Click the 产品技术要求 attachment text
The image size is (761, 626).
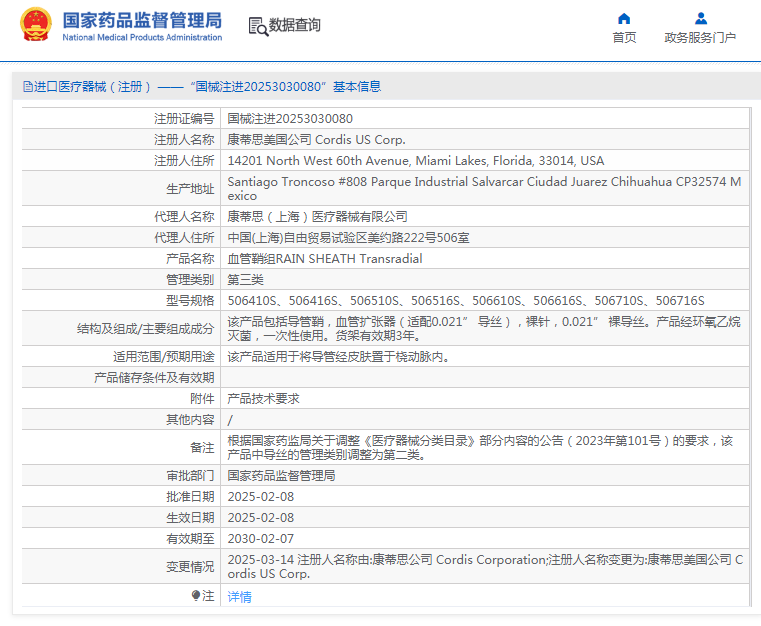tap(263, 398)
